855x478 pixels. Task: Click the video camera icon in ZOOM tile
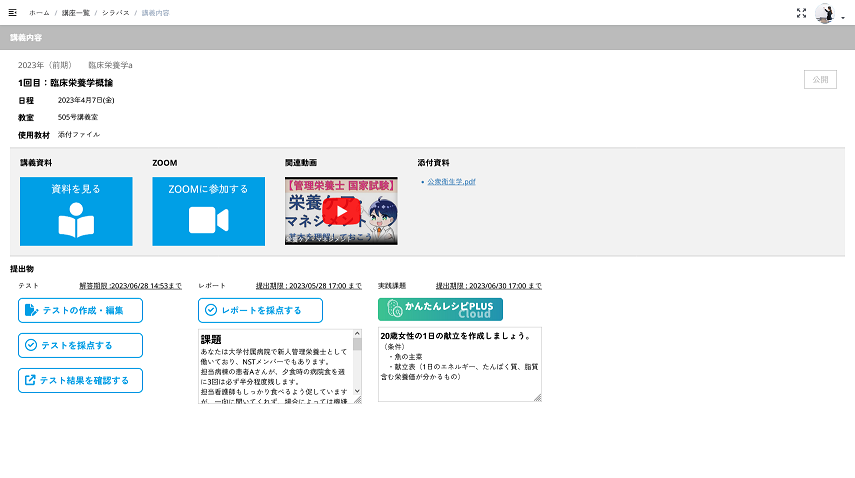(x=209, y=220)
